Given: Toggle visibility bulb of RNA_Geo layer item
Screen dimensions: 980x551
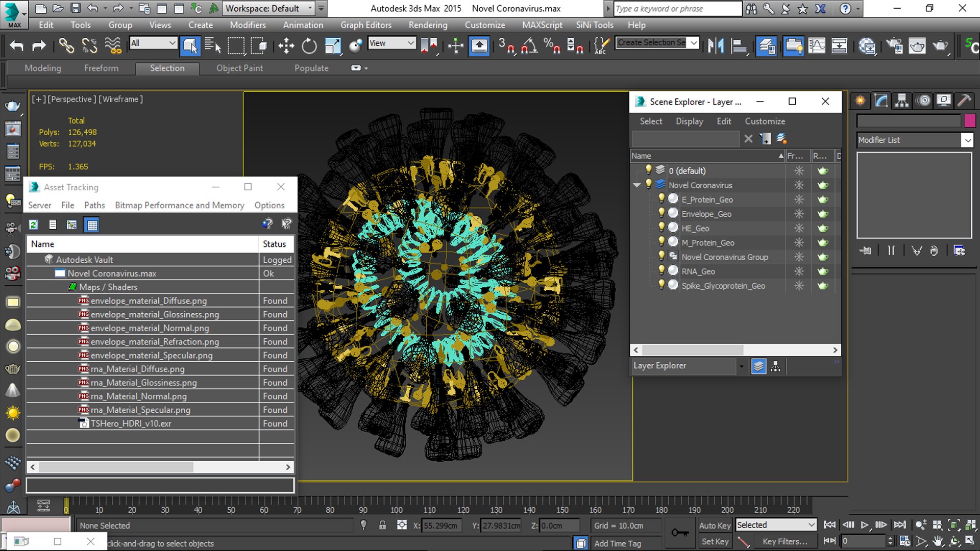Looking at the screenshot, I should [x=661, y=270].
